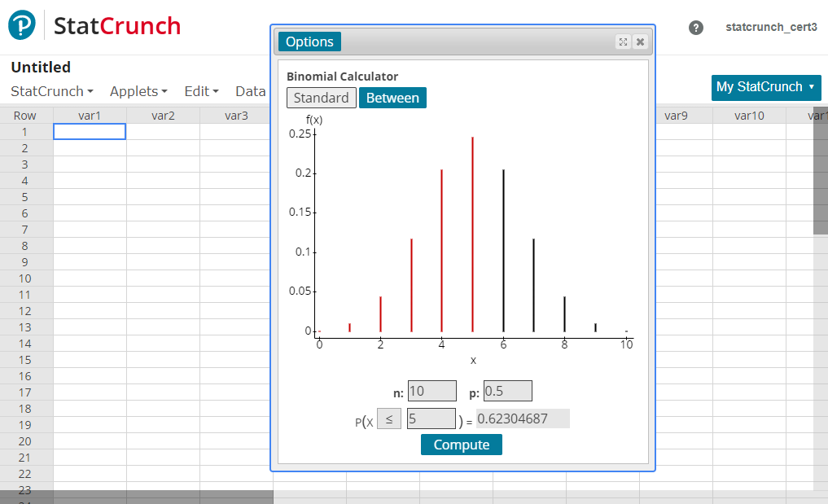Maximize the Binomial Calculator dialog
Screen dimensions: 828x504
623,42
